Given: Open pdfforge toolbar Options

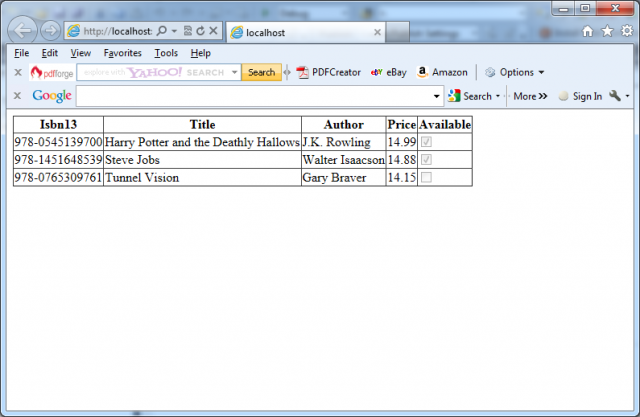Looking at the screenshot, I should click(514, 72).
